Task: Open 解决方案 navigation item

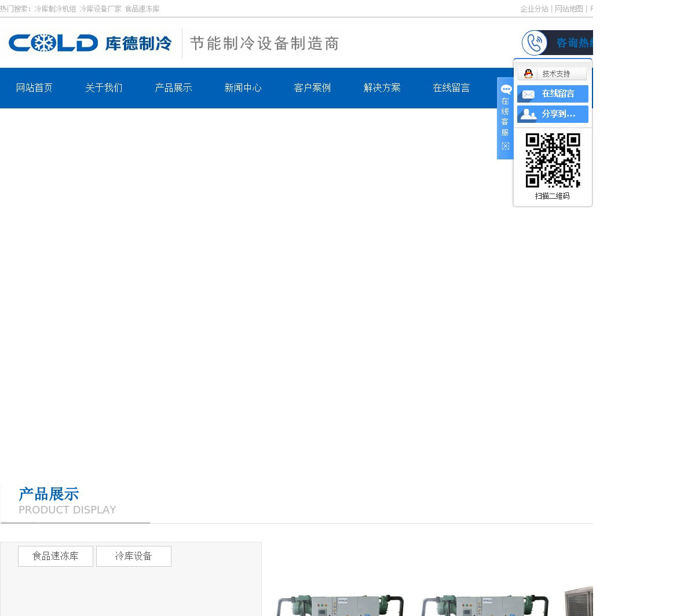Action: tap(382, 88)
